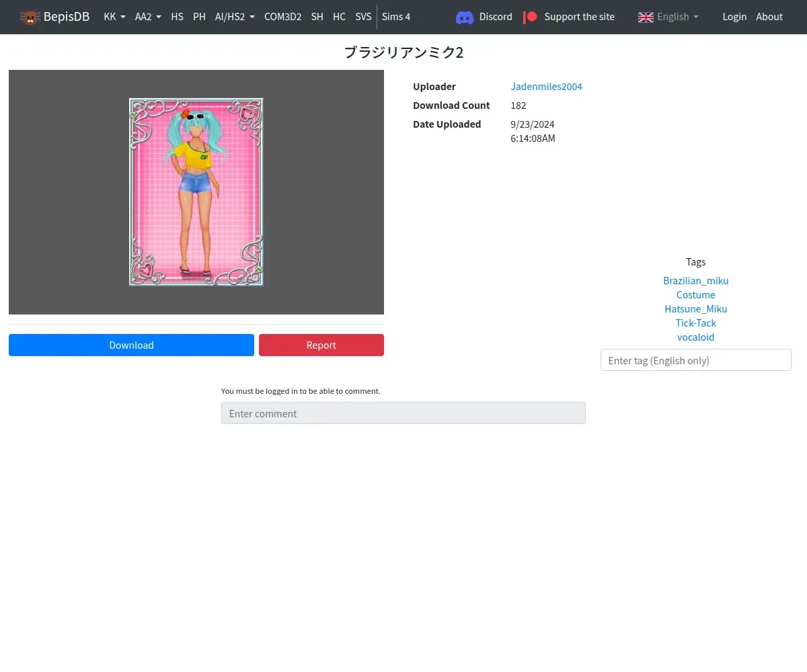The width and height of the screenshot is (807, 672).
Task: Report this card upload
Action: coord(321,345)
